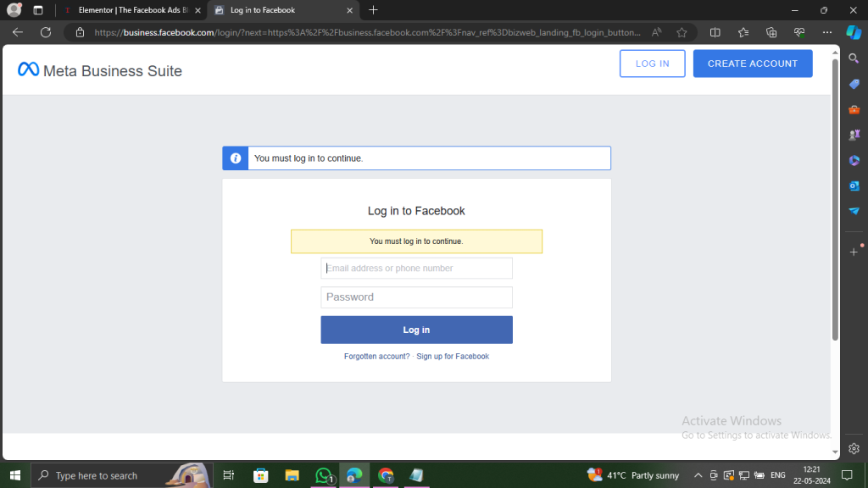
Task: Show hidden tray icons chevron
Action: (698, 475)
